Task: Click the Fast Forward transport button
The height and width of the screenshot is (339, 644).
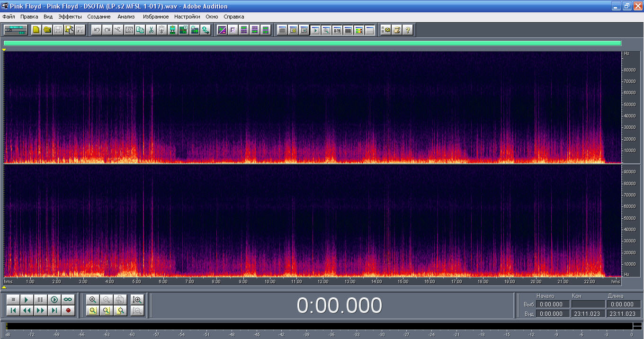Action: (41, 311)
